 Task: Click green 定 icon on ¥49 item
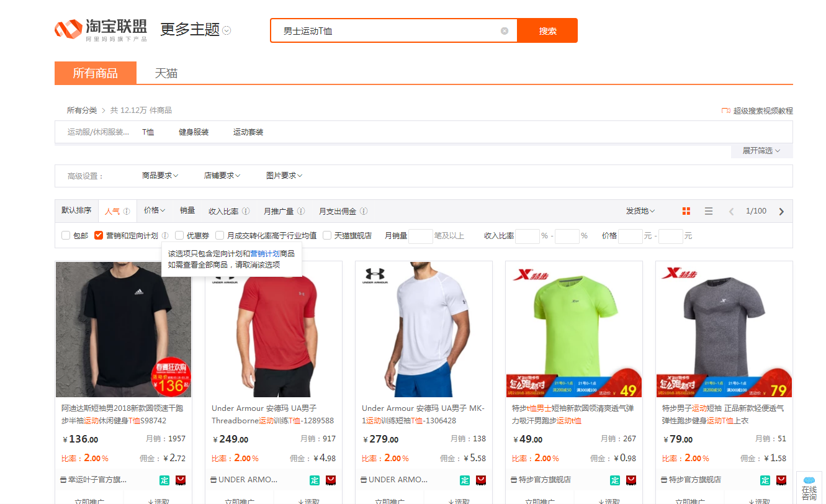(615, 480)
